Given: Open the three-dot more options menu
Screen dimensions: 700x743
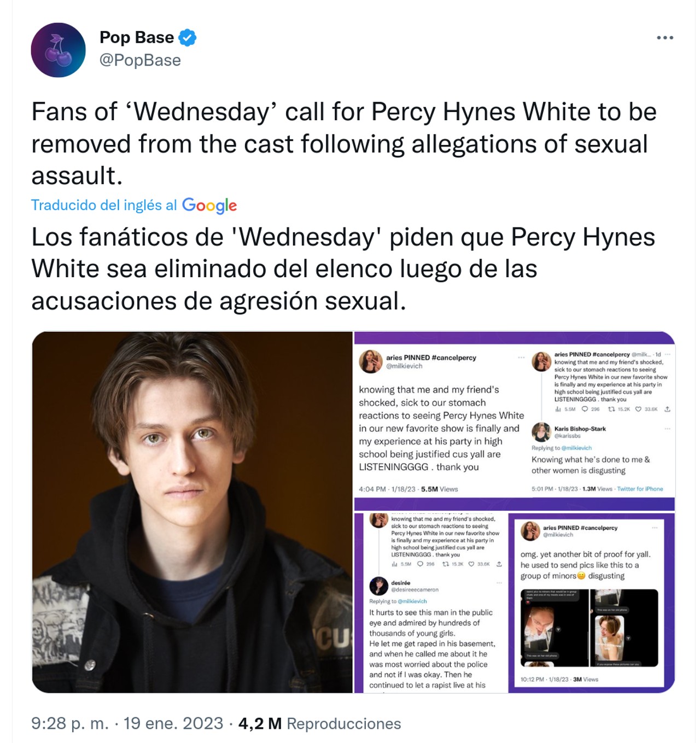Looking at the screenshot, I should (x=664, y=38).
